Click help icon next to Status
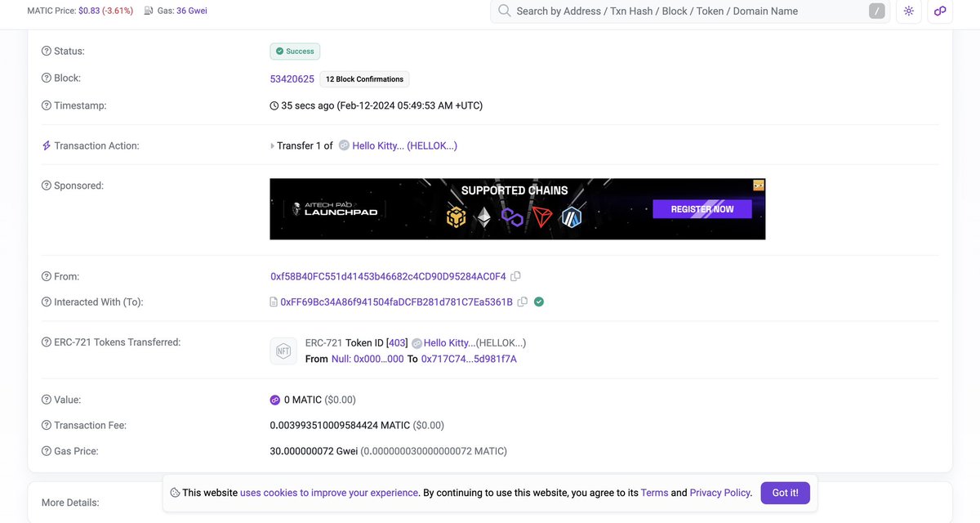Viewport: 980px width, 523px height. tap(47, 51)
